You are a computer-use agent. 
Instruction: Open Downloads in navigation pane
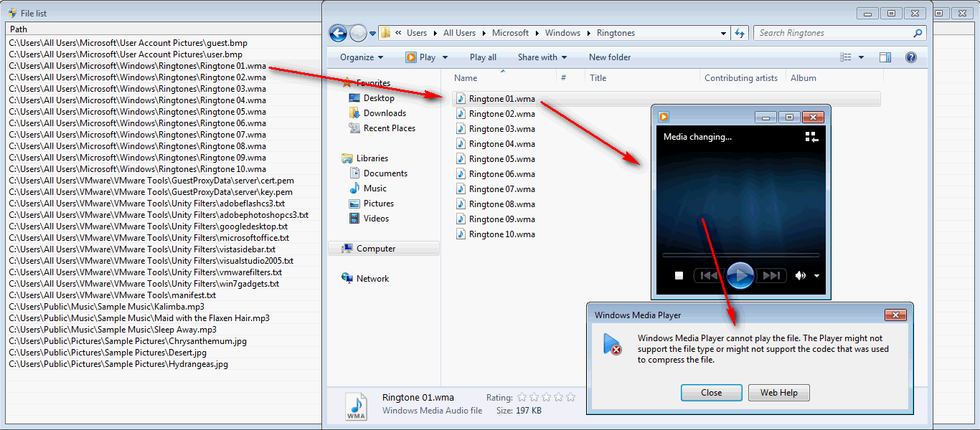coord(385,113)
